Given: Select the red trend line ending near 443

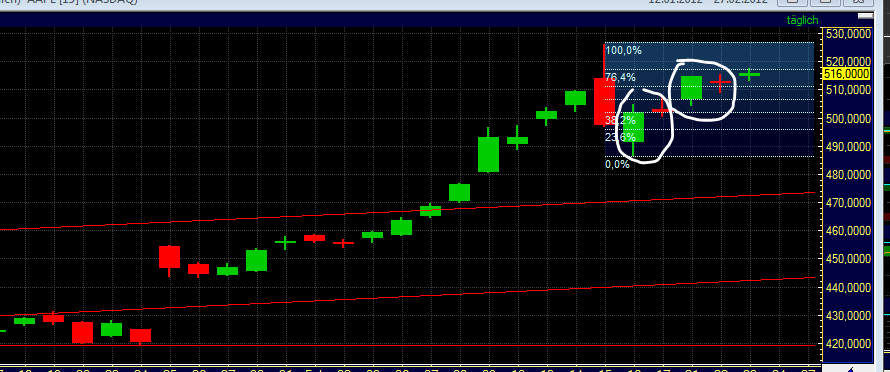Looking at the screenshot, I should (408, 296).
